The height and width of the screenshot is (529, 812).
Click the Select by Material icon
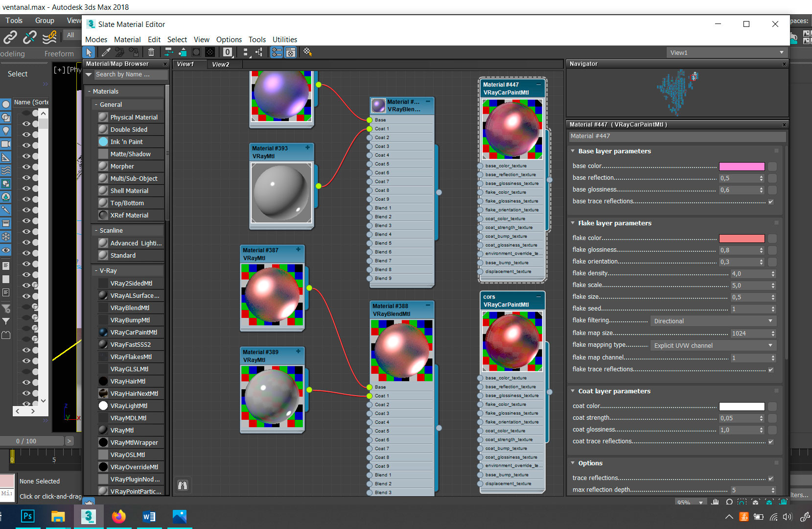(x=307, y=52)
